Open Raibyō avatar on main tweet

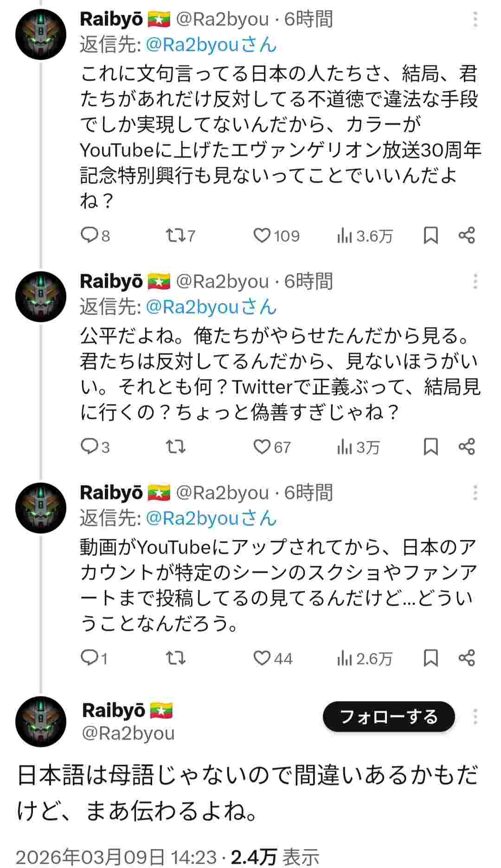coord(41,721)
